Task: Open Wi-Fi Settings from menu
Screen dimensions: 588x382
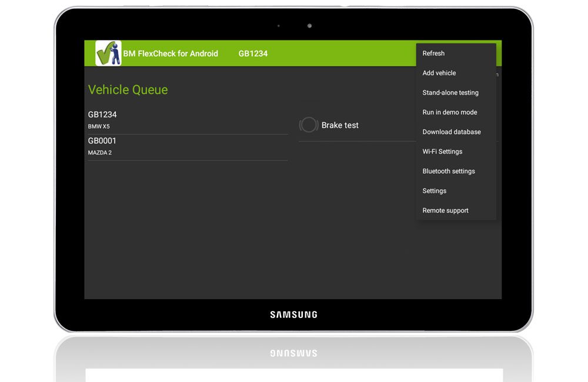Action: pyautogui.click(x=442, y=152)
